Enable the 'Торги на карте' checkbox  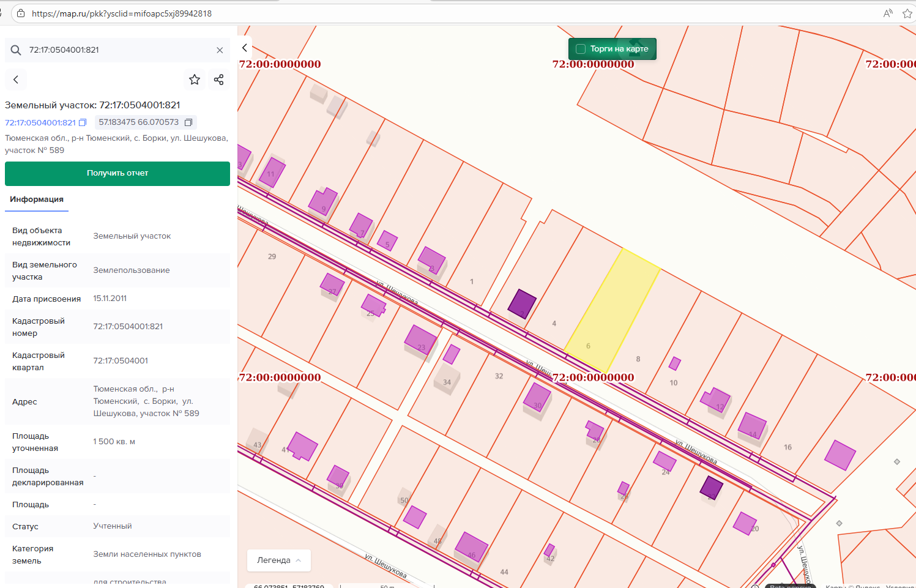(x=581, y=49)
